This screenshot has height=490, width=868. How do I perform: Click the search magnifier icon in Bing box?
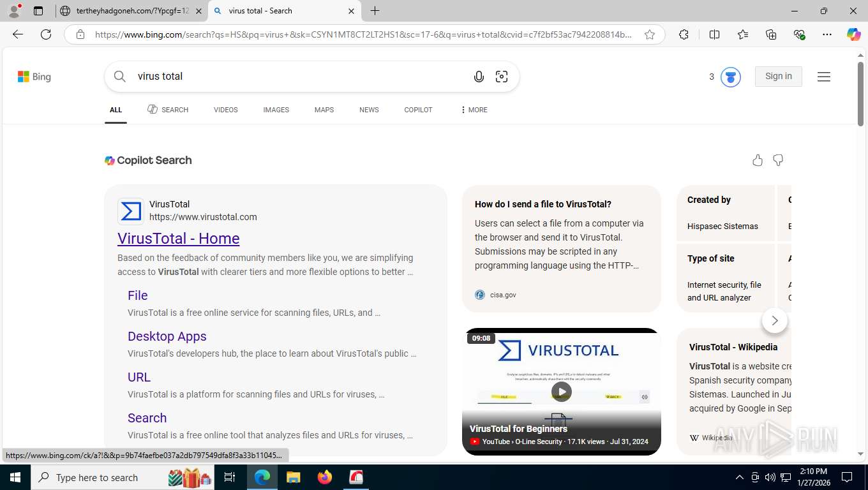click(120, 77)
